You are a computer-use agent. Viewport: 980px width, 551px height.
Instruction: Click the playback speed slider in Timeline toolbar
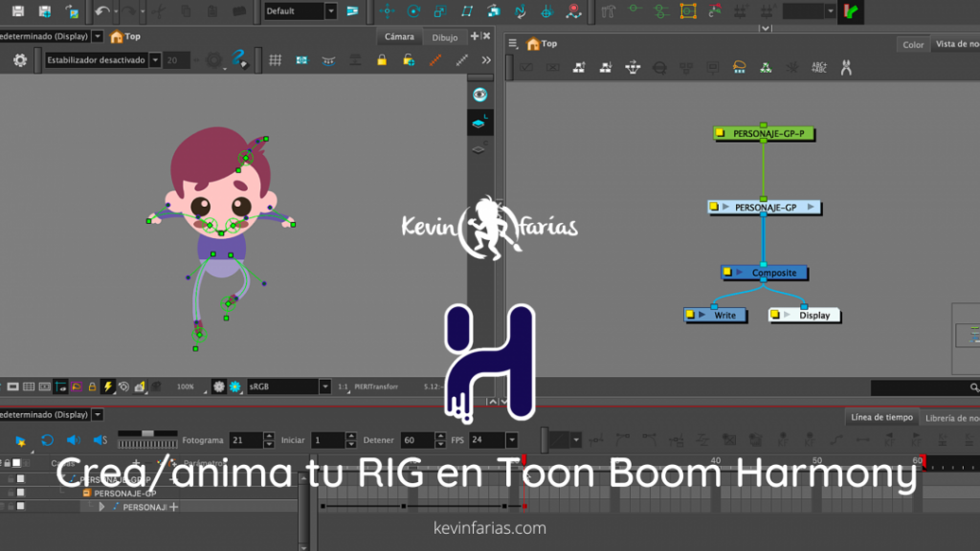point(147,433)
